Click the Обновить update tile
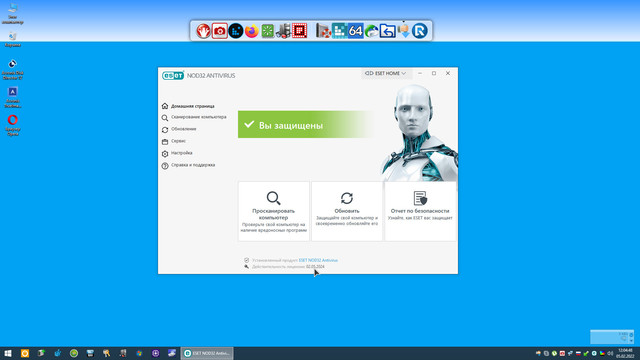 tap(347, 211)
